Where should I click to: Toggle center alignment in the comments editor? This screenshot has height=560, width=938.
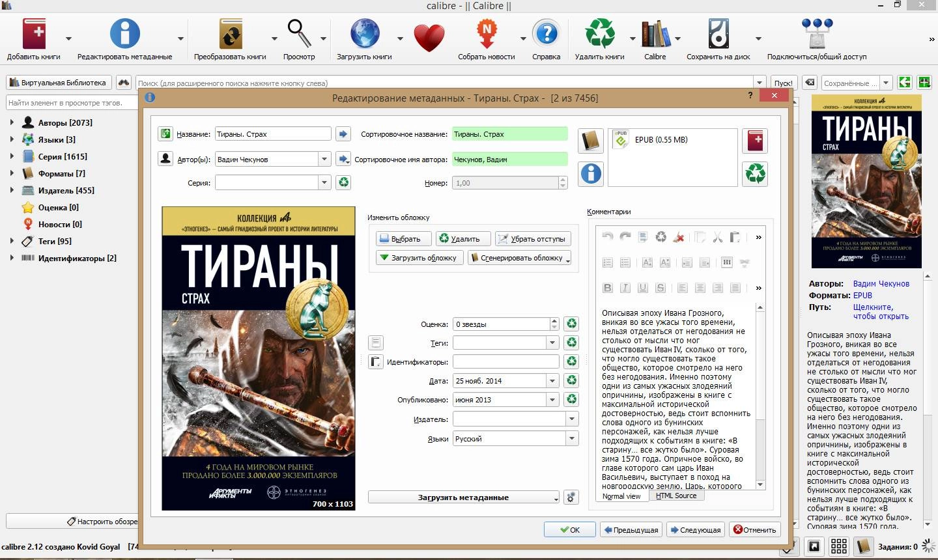pyautogui.click(x=700, y=288)
